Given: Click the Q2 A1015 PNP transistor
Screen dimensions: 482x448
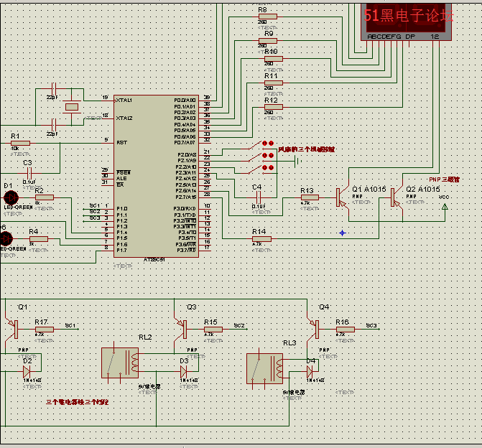Looking at the screenshot, I should point(397,198).
